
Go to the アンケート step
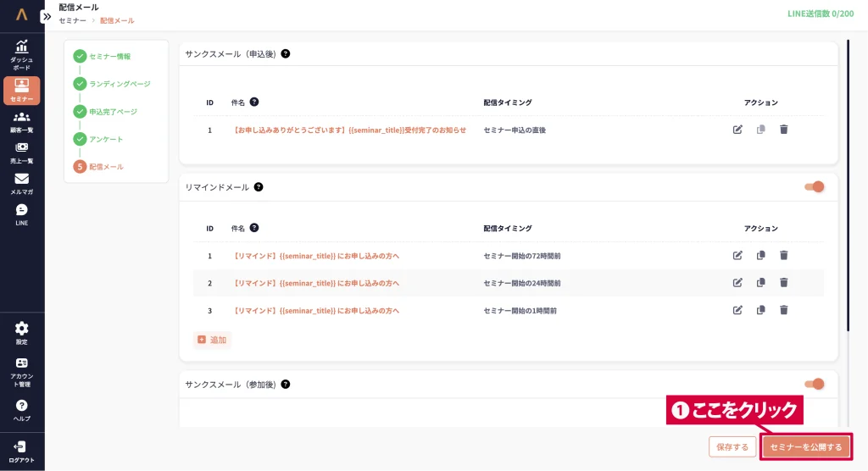[106, 139]
